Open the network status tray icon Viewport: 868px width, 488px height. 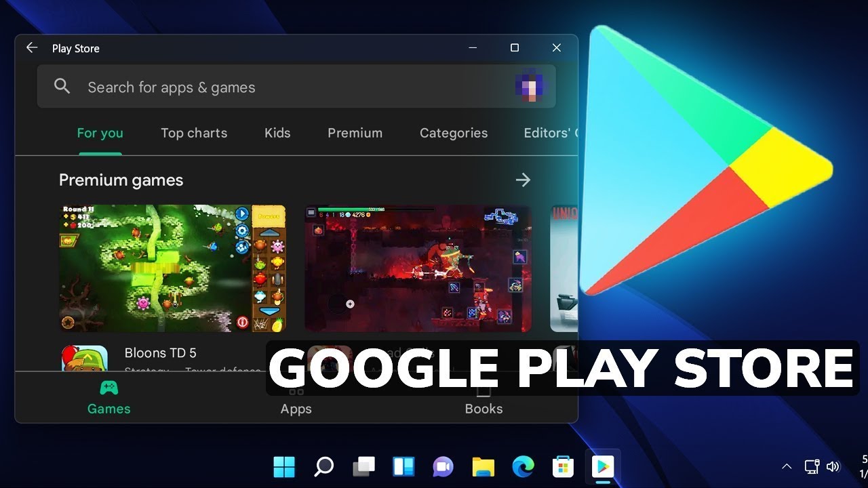[x=811, y=466]
